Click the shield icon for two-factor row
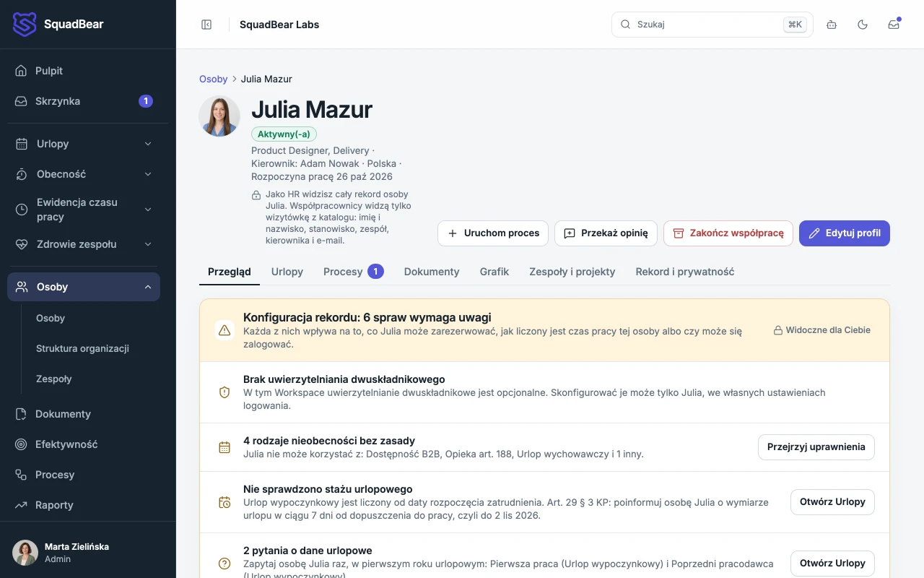Screen dimensions: 924x578 point(225,392)
